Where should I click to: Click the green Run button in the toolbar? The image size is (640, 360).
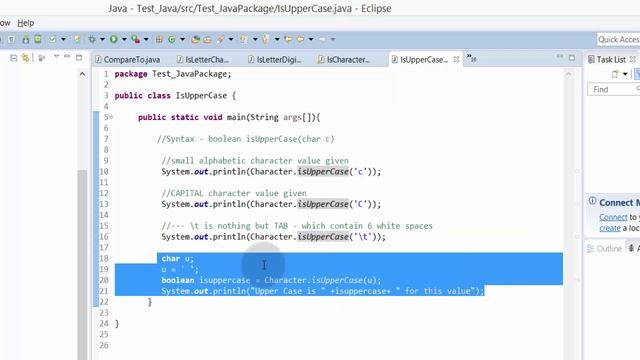(114, 39)
